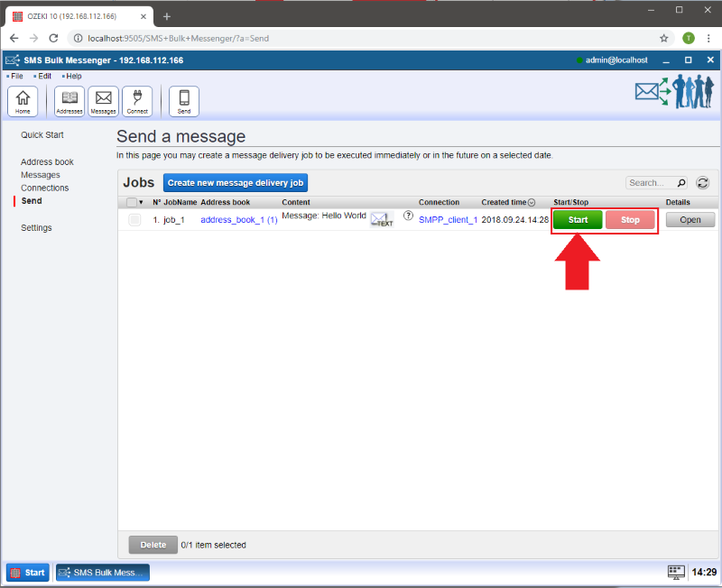Toggle the select-all checkbox in header
This screenshot has width=722, height=588.
coord(132,203)
